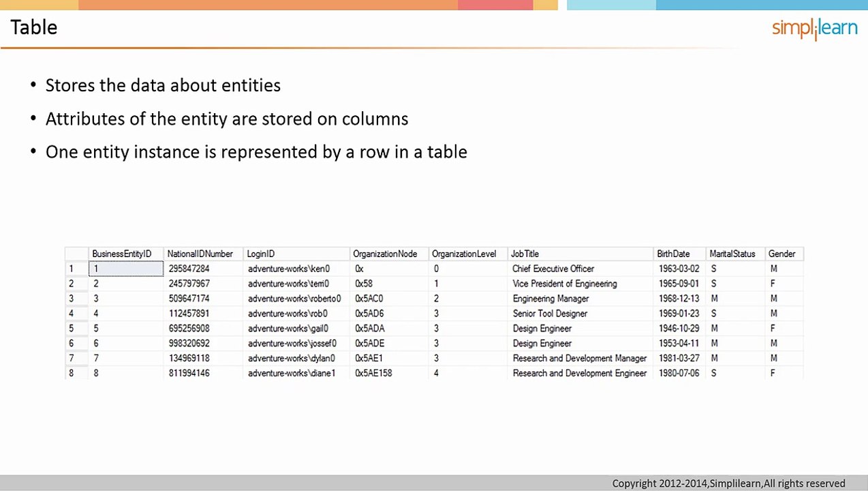The height and width of the screenshot is (491, 868).
Task: Select national ID 811994146
Action: (189, 373)
